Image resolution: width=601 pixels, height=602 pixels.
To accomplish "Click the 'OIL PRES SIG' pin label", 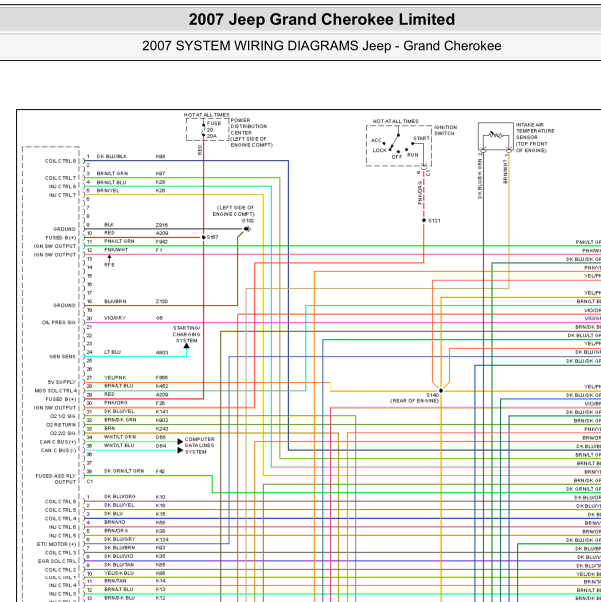I will click(59, 321).
